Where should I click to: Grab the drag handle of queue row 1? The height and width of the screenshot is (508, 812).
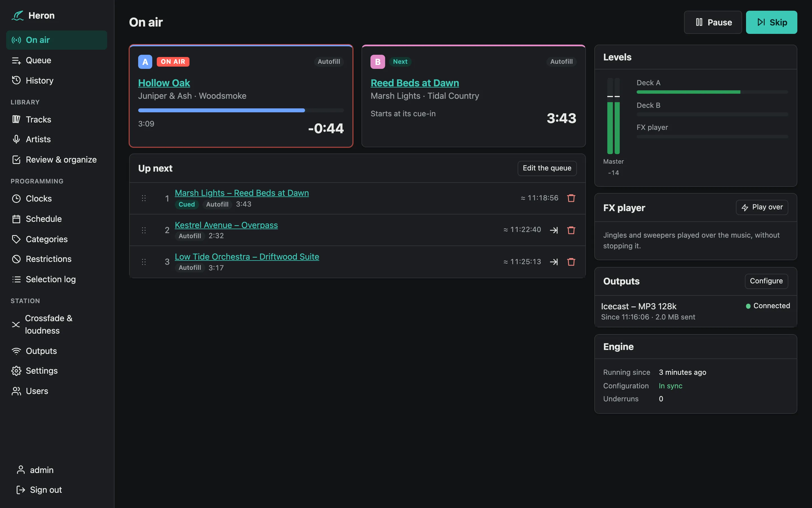(x=144, y=198)
